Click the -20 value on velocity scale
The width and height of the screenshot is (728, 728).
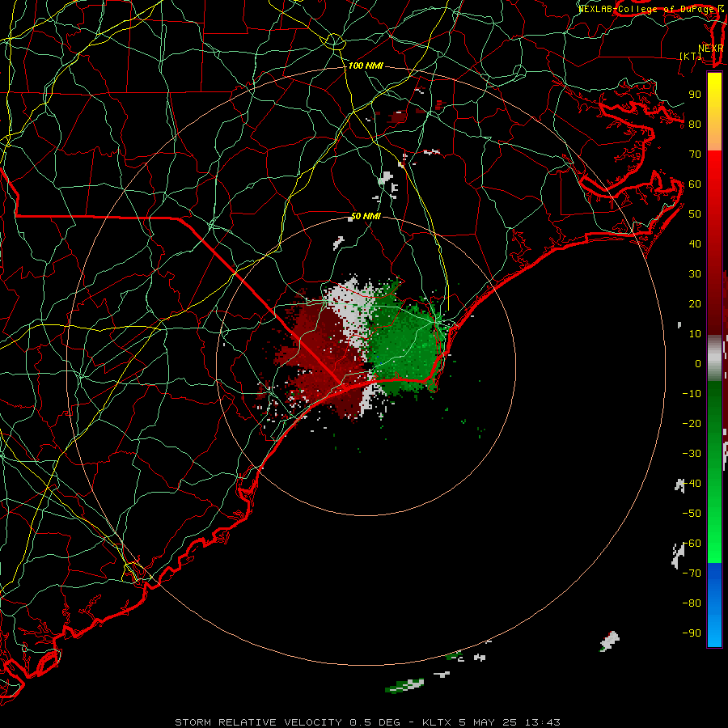coord(692,423)
